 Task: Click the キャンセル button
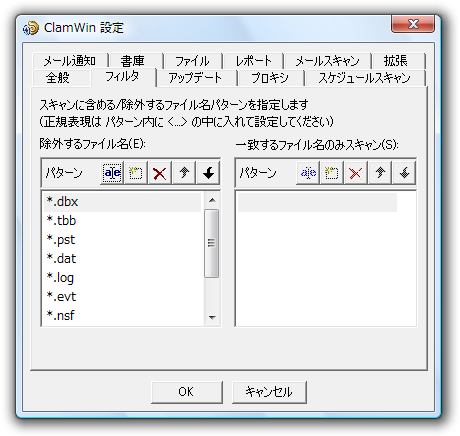click(269, 392)
